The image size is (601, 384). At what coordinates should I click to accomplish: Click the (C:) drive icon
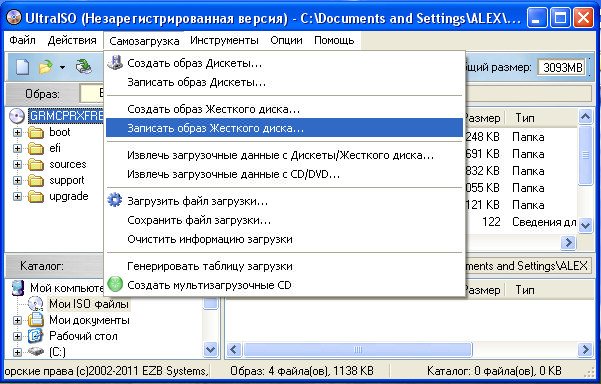[x=36, y=351]
